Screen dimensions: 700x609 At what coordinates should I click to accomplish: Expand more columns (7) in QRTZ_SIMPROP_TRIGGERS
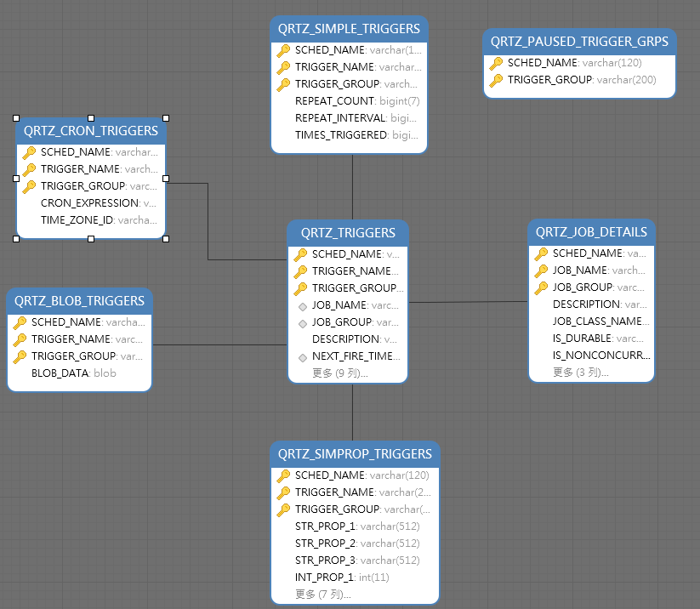322,595
